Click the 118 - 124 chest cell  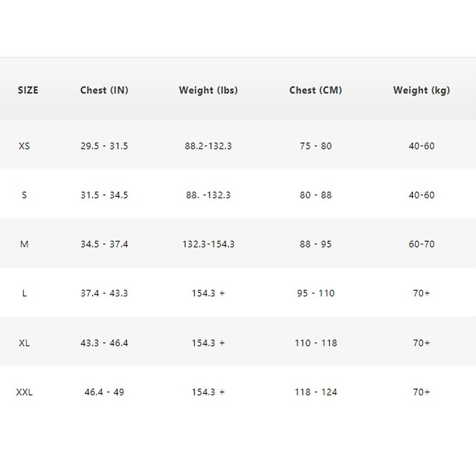tap(316, 393)
